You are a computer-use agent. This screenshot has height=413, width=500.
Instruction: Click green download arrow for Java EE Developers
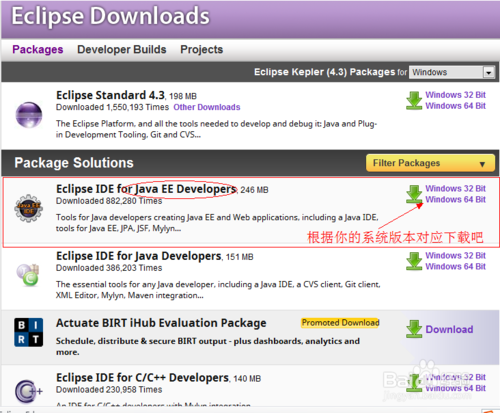[x=414, y=194]
